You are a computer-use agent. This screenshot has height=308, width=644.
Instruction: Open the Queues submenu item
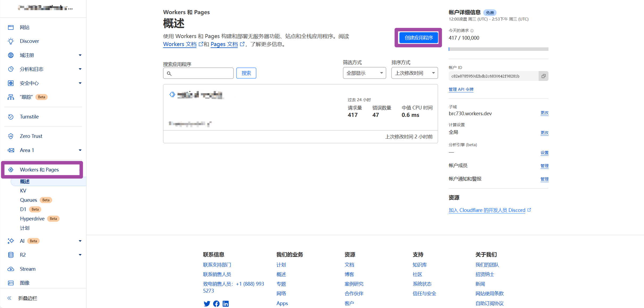[28, 200]
